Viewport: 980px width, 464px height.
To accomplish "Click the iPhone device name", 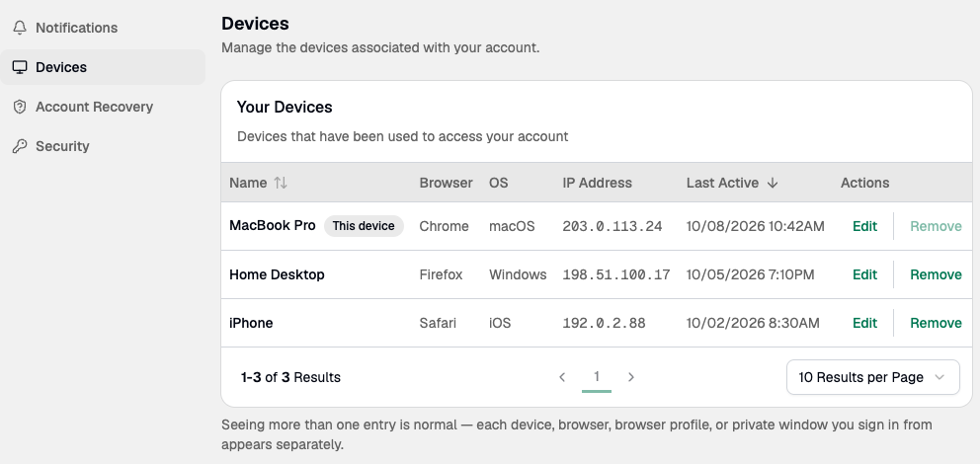I will (x=251, y=323).
